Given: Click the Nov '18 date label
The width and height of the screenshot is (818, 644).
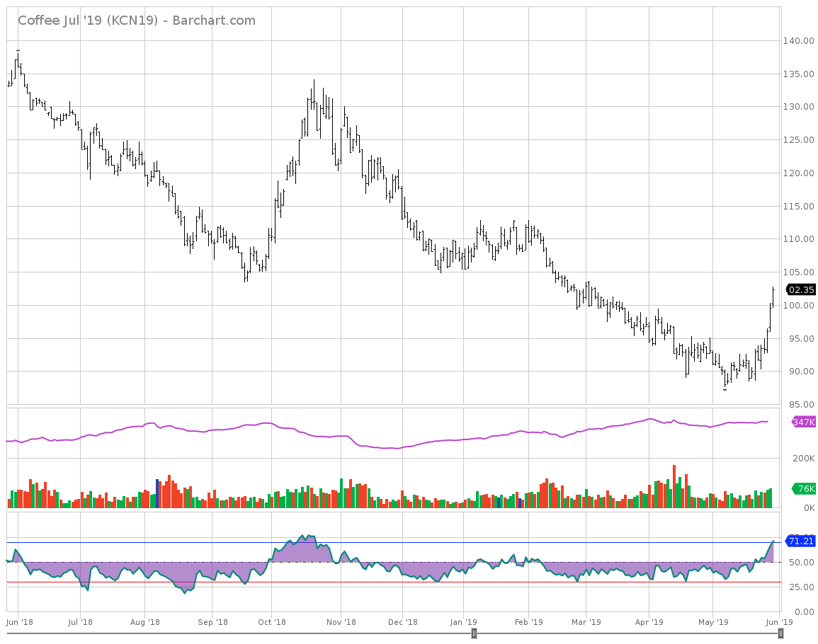Looking at the screenshot, I should pyautogui.click(x=341, y=621).
